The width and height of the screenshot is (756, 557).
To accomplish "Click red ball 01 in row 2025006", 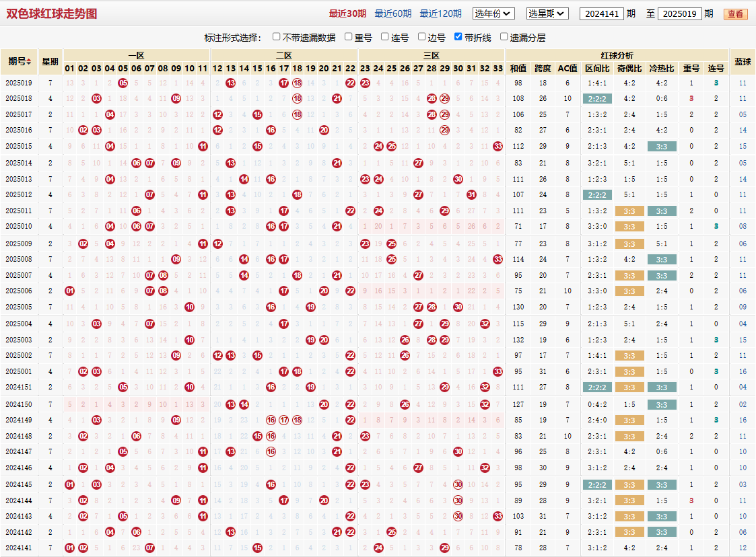I will click(x=70, y=291).
